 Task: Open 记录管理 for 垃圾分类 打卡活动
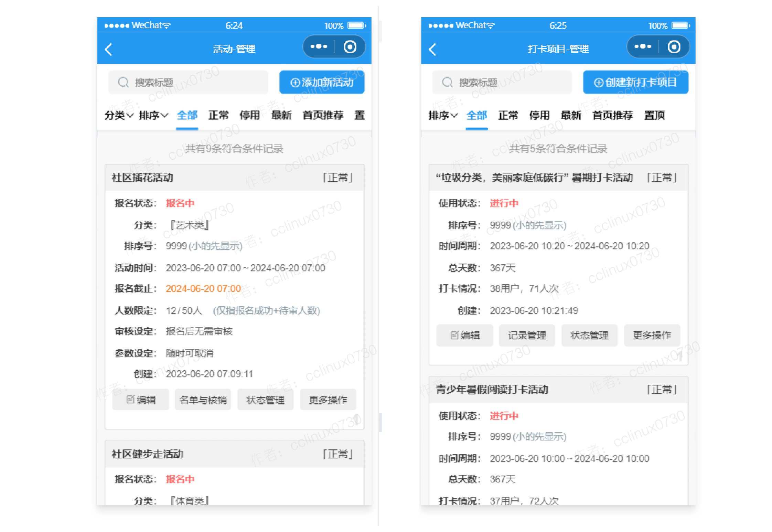point(527,335)
